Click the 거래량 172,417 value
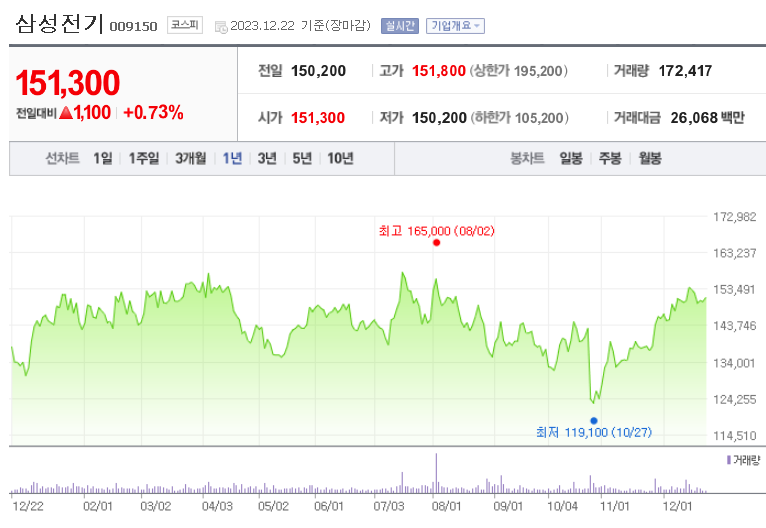Image resolution: width=766 pixels, height=528 pixels. point(685,71)
